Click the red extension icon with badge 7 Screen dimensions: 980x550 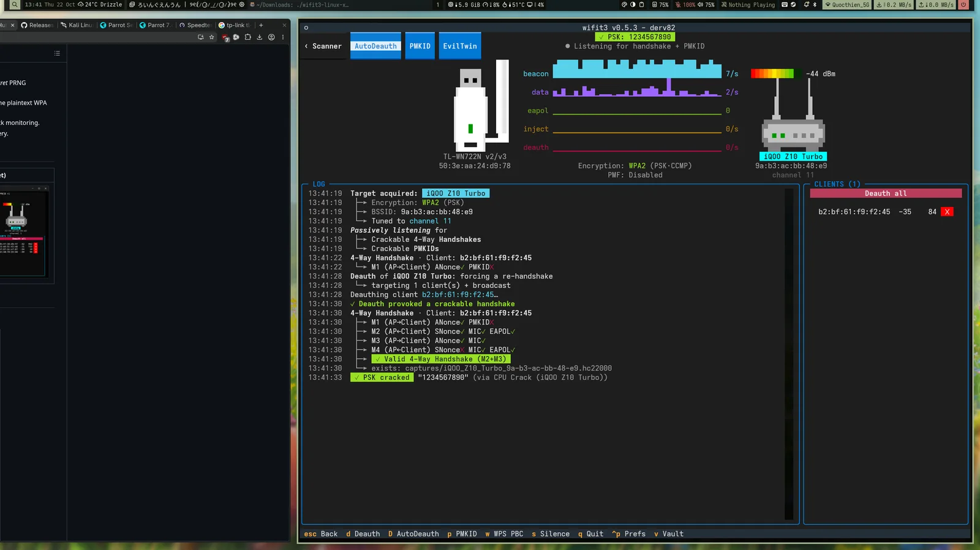pos(225,37)
